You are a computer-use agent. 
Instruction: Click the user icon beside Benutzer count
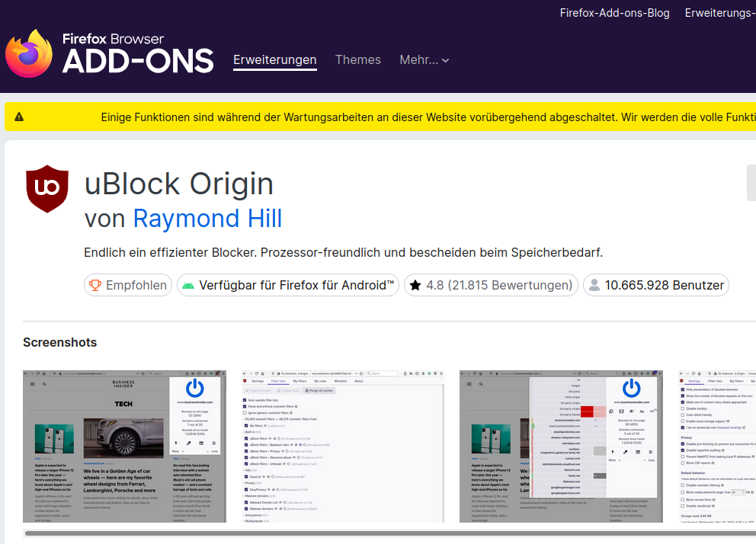[x=595, y=285]
